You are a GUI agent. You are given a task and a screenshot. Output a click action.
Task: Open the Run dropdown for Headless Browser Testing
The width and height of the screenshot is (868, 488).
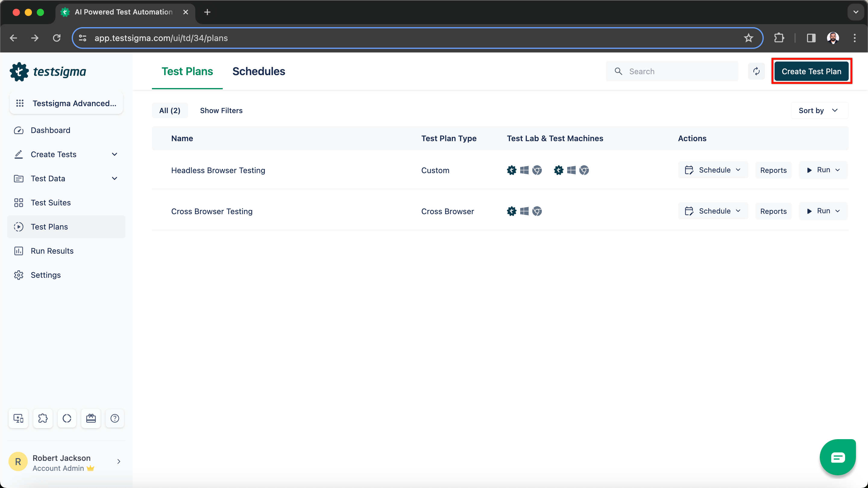pos(823,170)
